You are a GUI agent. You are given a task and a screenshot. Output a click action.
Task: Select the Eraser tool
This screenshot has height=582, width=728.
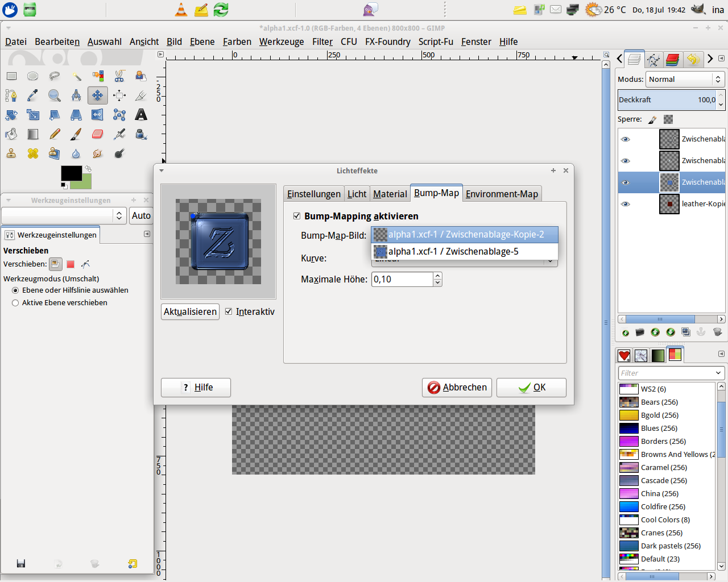[x=98, y=134]
